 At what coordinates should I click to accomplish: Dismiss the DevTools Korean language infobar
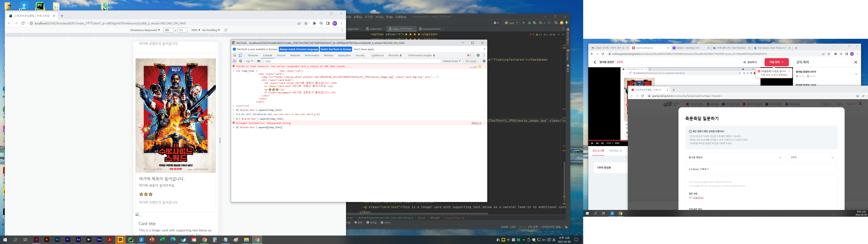coord(484,49)
